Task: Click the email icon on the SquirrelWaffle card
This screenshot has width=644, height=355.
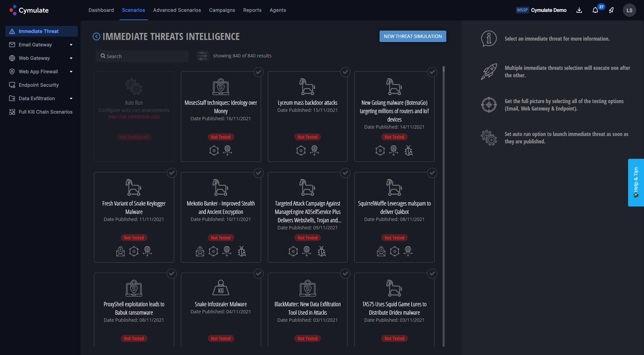Action: click(x=381, y=251)
